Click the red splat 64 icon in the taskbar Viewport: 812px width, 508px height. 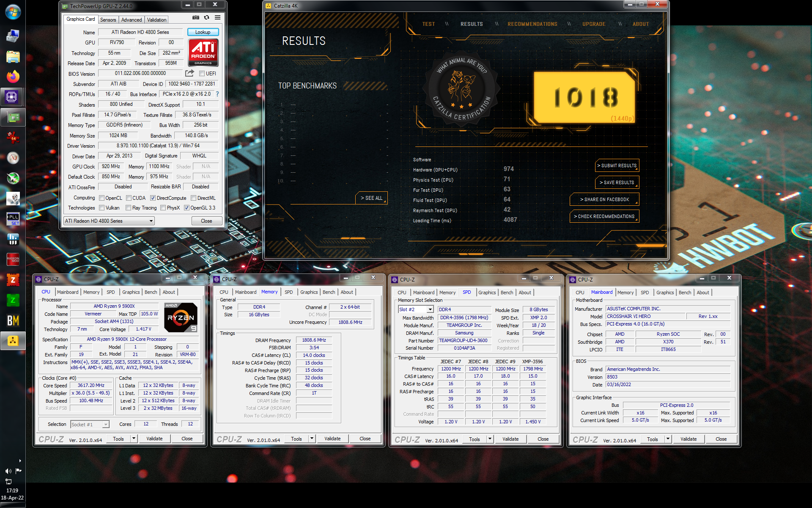tap(13, 137)
